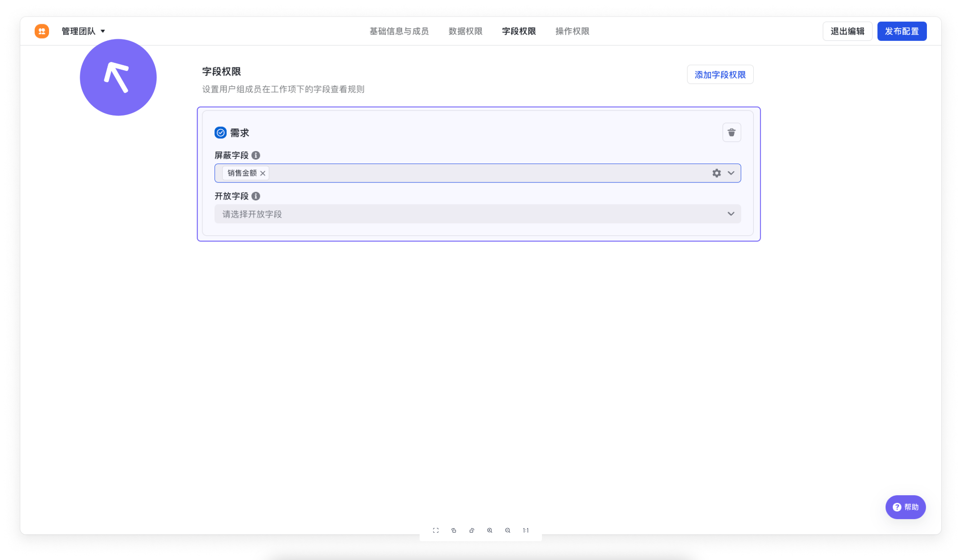Click the 需求 work item label
The width and height of the screenshot is (962, 560).
pos(240,133)
